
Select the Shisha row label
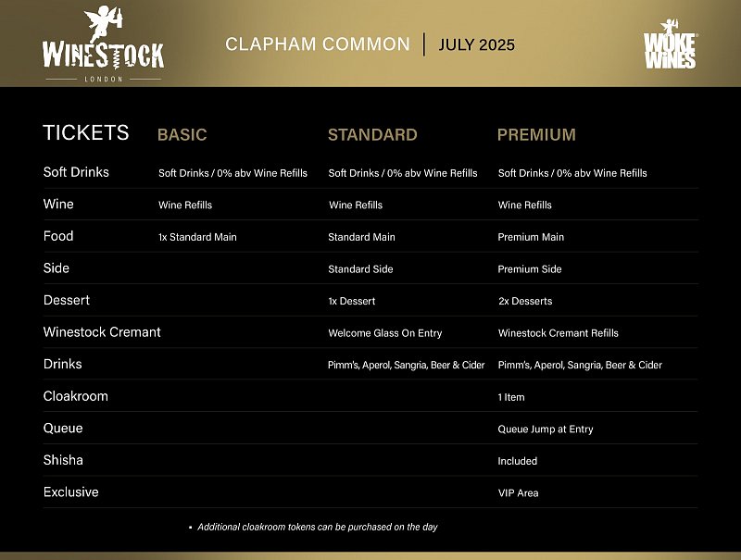click(63, 460)
